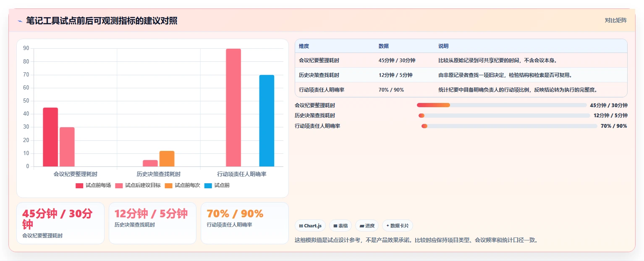Screen dimensions: 644x261
Task: Click the 行动项责任人明确率 x-axis label in chart
Action: pos(242,174)
